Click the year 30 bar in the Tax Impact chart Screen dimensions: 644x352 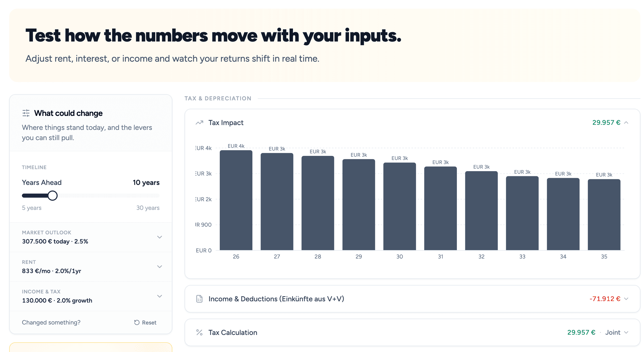pos(400,206)
